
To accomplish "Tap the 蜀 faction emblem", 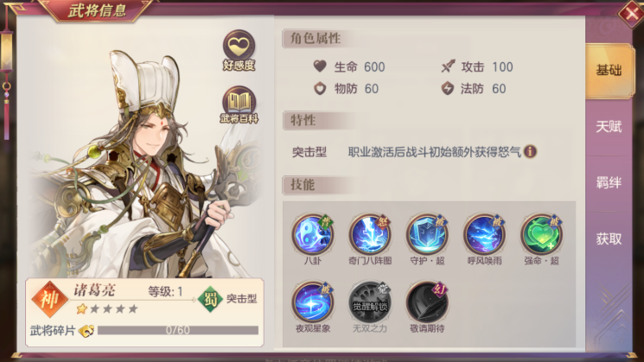I will [210, 299].
